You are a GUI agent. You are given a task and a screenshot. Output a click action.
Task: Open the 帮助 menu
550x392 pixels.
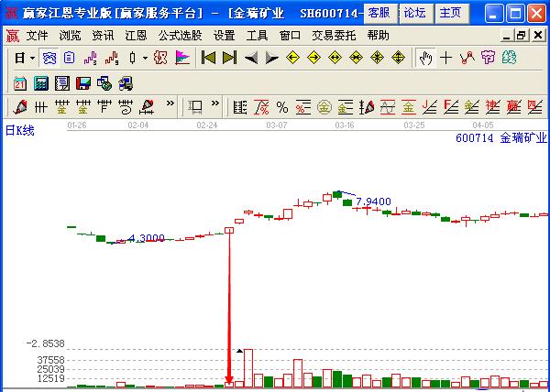pos(378,36)
